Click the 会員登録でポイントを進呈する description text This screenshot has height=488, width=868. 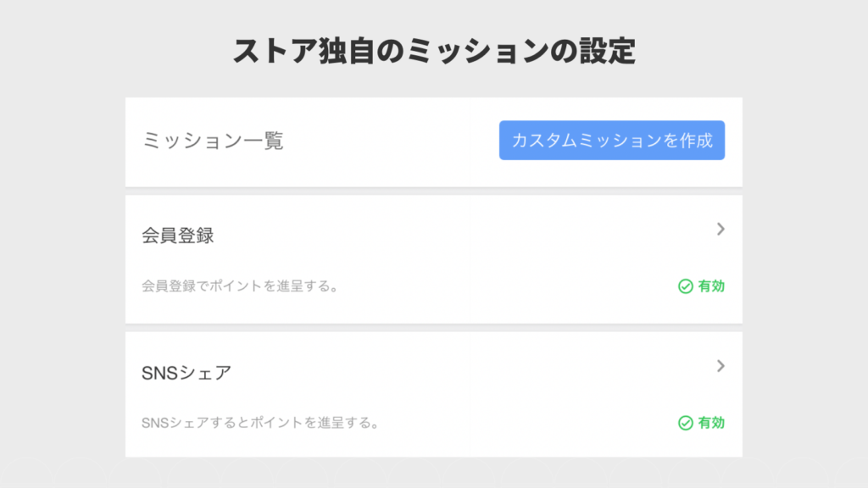(x=241, y=286)
